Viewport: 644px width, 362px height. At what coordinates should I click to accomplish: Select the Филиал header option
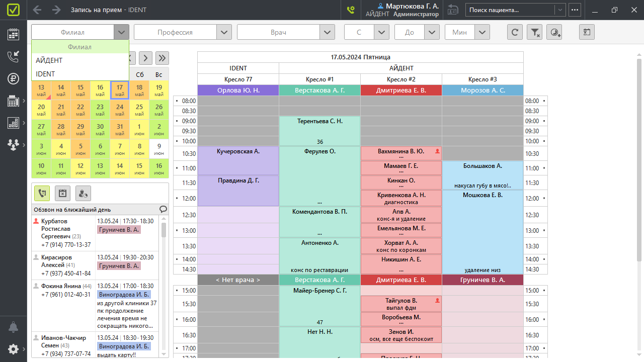[x=80, y=47]
